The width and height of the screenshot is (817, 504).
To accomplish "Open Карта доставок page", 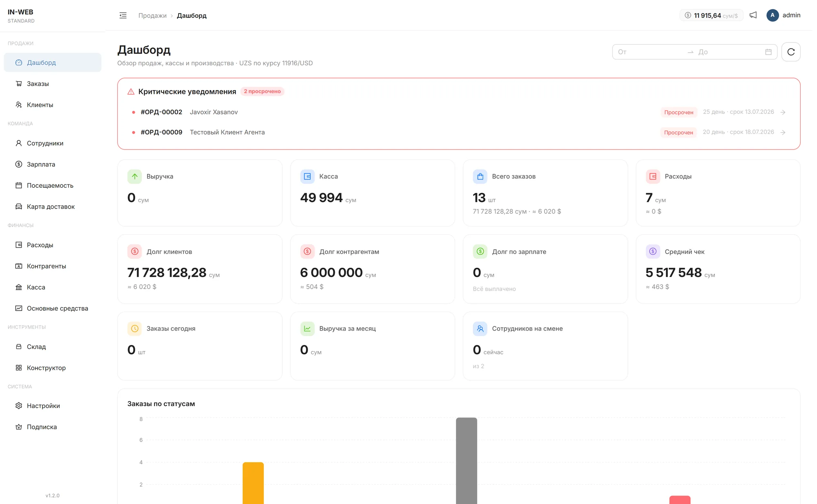I will [x=53, y=206].
